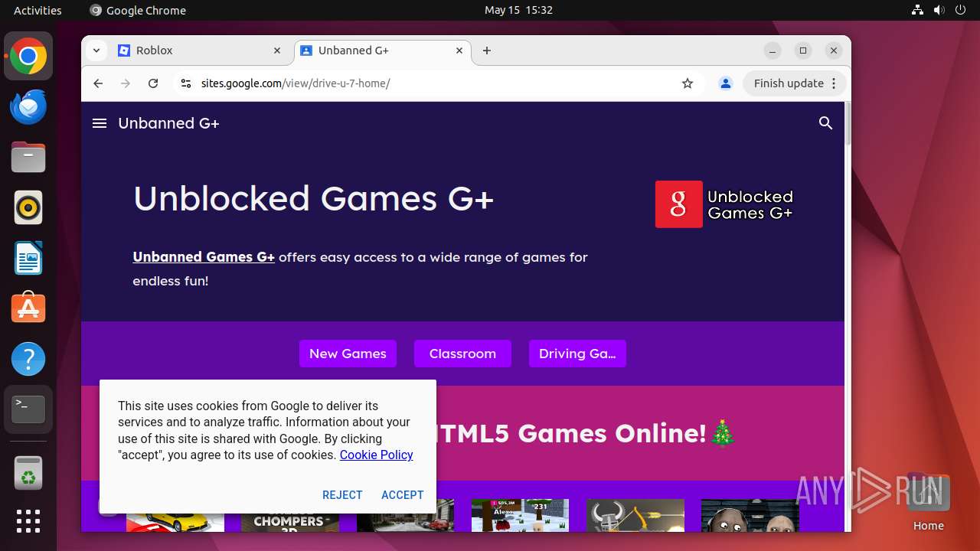Open LibreOffice Writer from the dock
This screenshot has height=551, width=980.
click(x=28, y=258)
